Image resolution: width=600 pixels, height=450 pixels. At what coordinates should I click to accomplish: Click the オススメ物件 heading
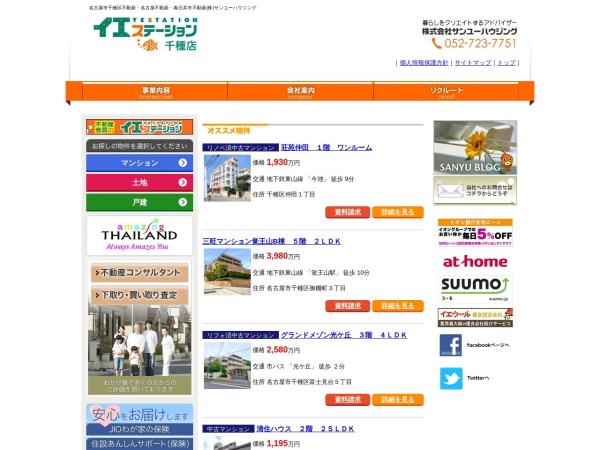coord(229,131)
